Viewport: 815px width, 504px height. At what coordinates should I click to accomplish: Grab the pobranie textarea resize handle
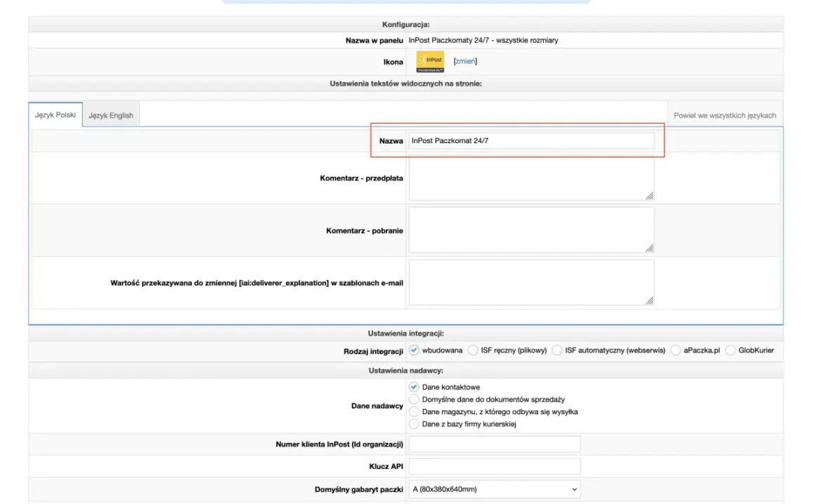pos(650,248)
